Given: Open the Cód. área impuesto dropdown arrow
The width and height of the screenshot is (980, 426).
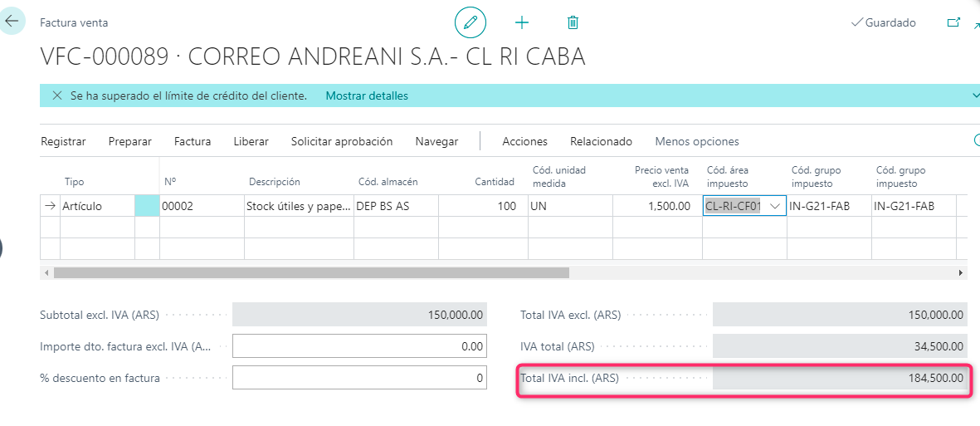Looking at the screenshot, I should click(x=775, y=206).
